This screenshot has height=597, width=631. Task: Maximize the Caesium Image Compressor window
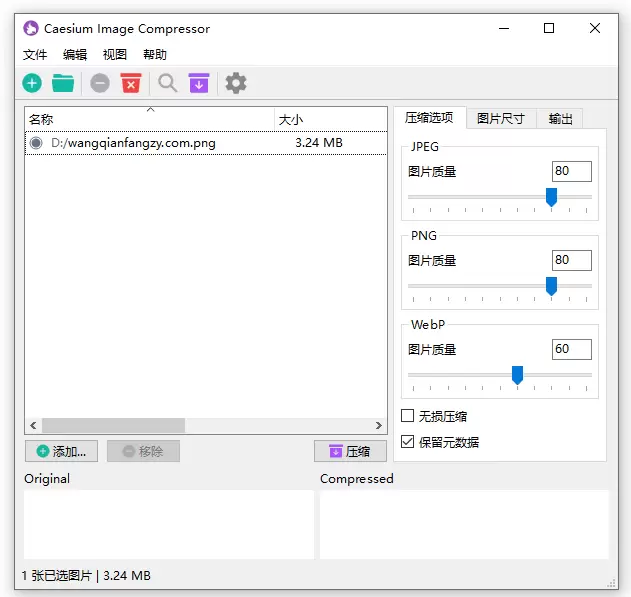pyautogui.click(x=549, y=29)
